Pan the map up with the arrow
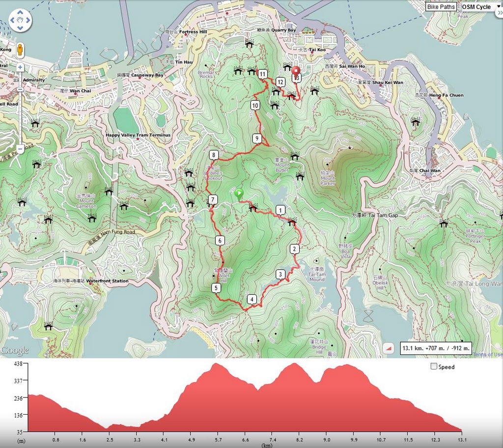 (20, 13)
